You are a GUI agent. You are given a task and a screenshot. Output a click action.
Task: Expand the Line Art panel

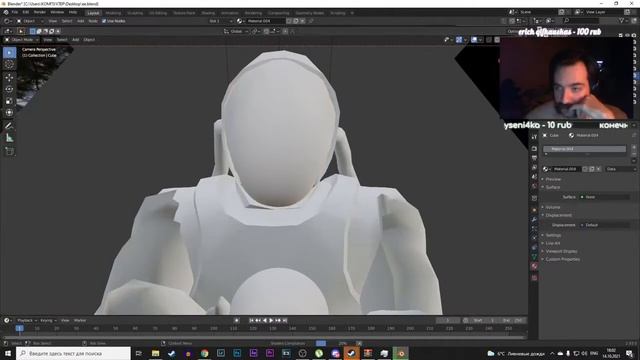coord(553,243)
